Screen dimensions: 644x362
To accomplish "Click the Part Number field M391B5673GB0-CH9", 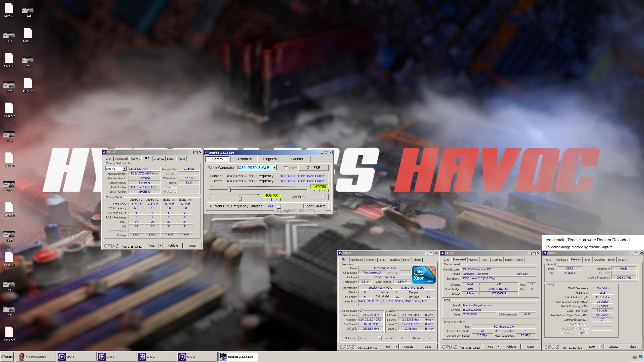I will [144, 187].
